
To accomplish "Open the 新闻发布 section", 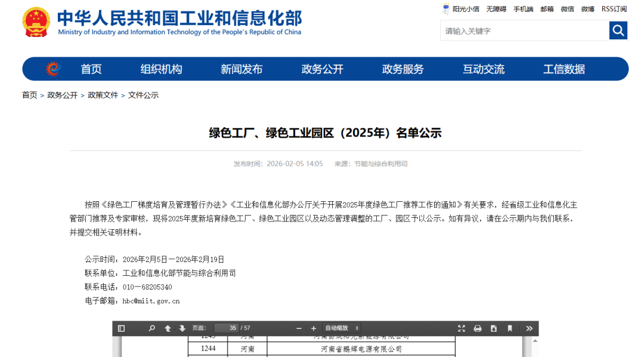I will click(241, 69).
